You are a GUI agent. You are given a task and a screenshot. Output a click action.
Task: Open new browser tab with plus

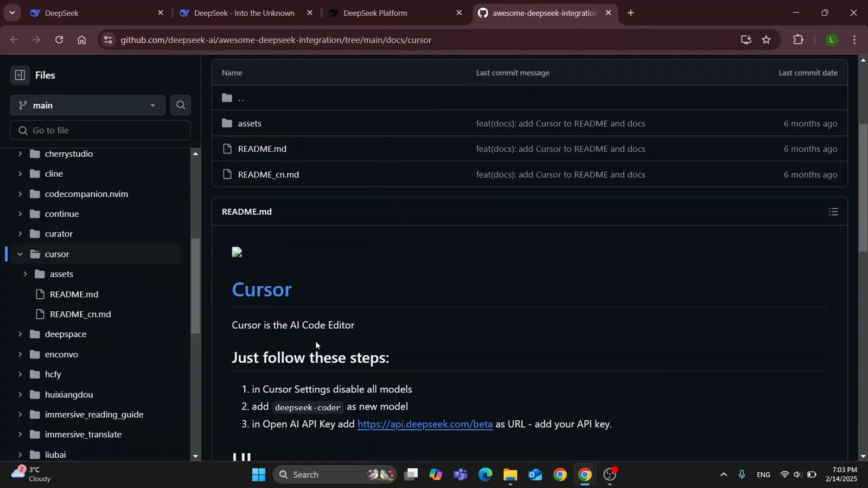coord(630,12)
